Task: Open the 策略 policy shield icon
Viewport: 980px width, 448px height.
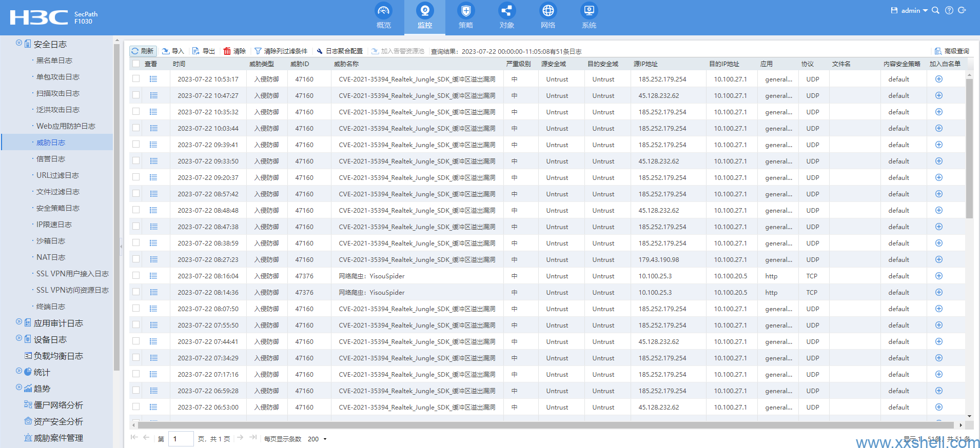Action: (465, 11)
